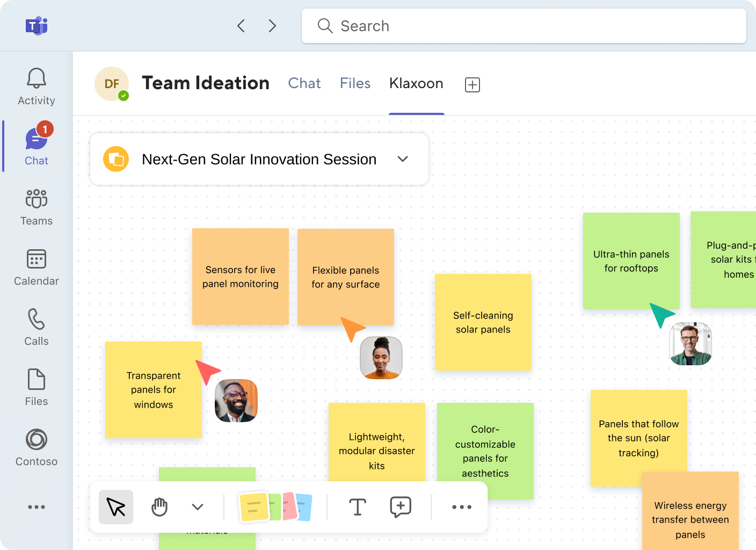Add a comment using the comment tool
The image size is (756, 550).
pyautogui.click(x=400, y=506)
